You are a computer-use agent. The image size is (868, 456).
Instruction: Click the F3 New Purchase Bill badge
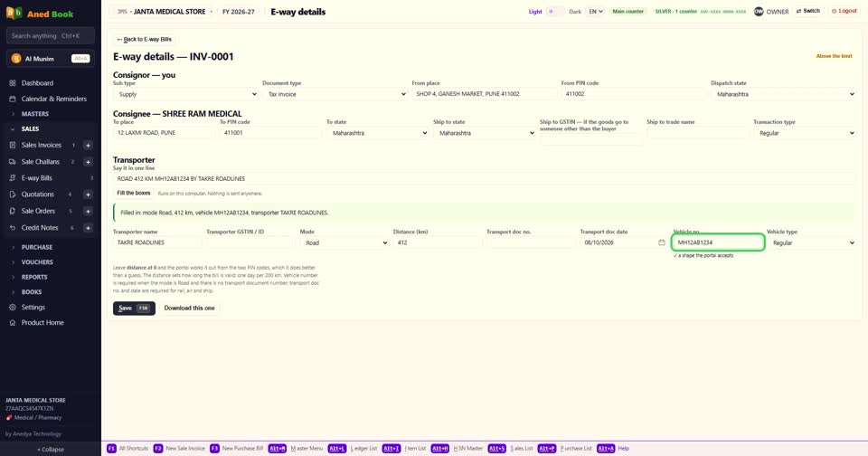point(214,448)
